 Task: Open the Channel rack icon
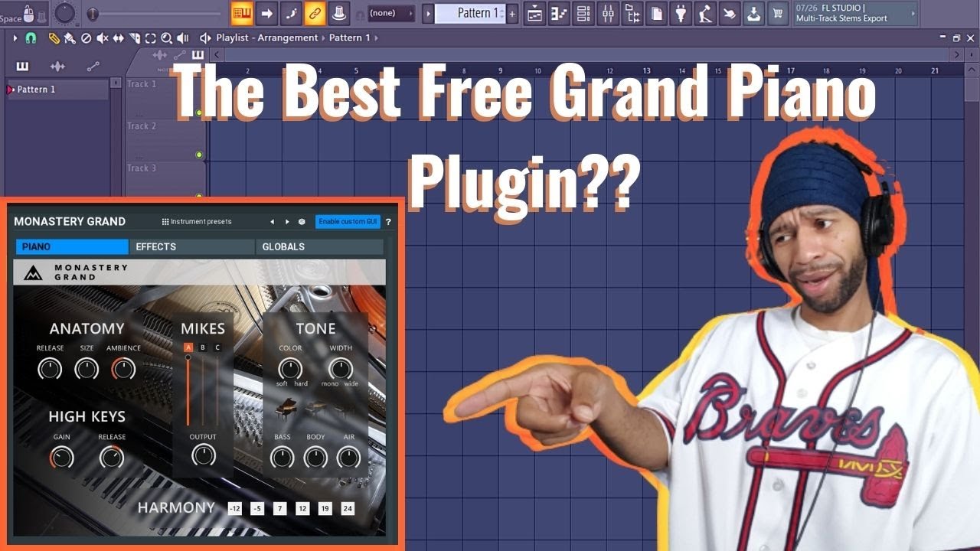pos(583,13)
